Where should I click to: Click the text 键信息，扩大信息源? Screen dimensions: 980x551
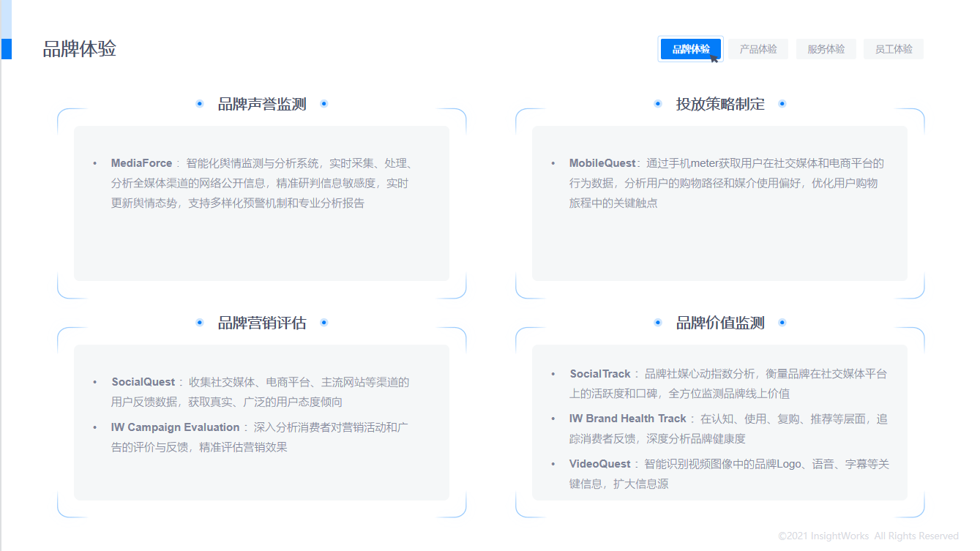point(618,484)
